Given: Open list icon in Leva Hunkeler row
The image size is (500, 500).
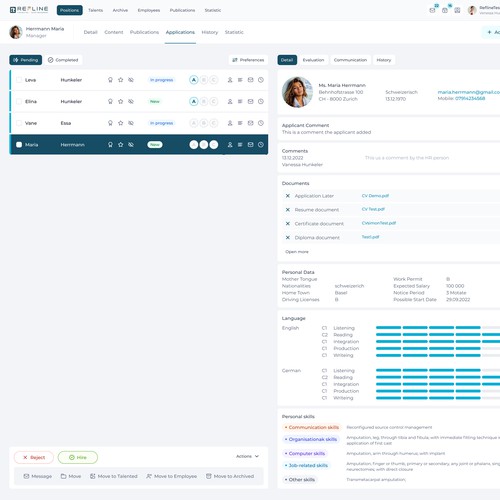Looking at the screenshot, I should click(240, 80).
